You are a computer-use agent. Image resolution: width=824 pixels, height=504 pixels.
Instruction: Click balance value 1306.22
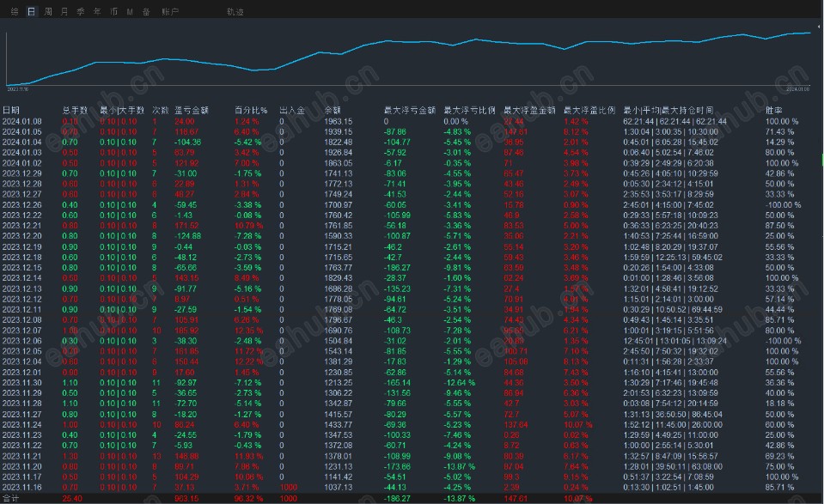tap(338, 393)
